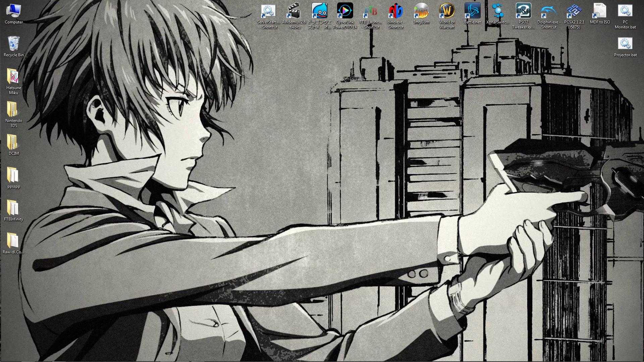The width and height of the screenshot is (644, 362).
Task: Select the Nintendo 3DS folder
Action: (14, 114)
